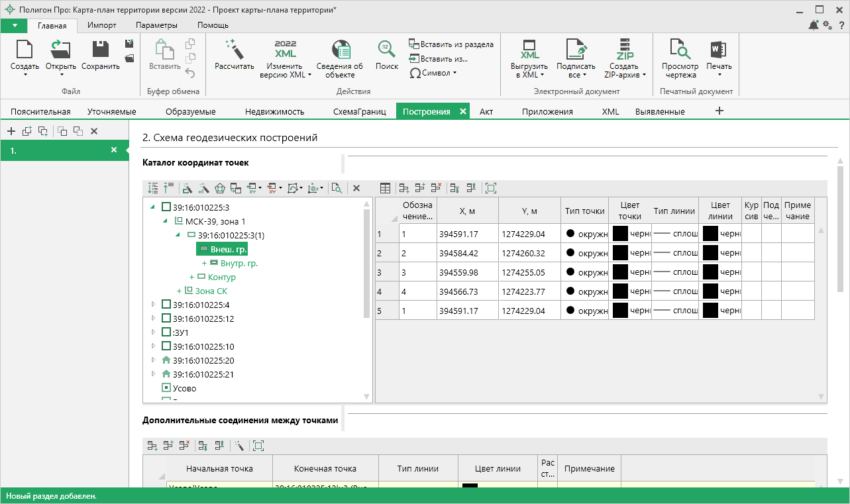Click the Рассчитать magic wand icon
The image size is (850, 504).
pyautogui.click(x=234, y=49)
